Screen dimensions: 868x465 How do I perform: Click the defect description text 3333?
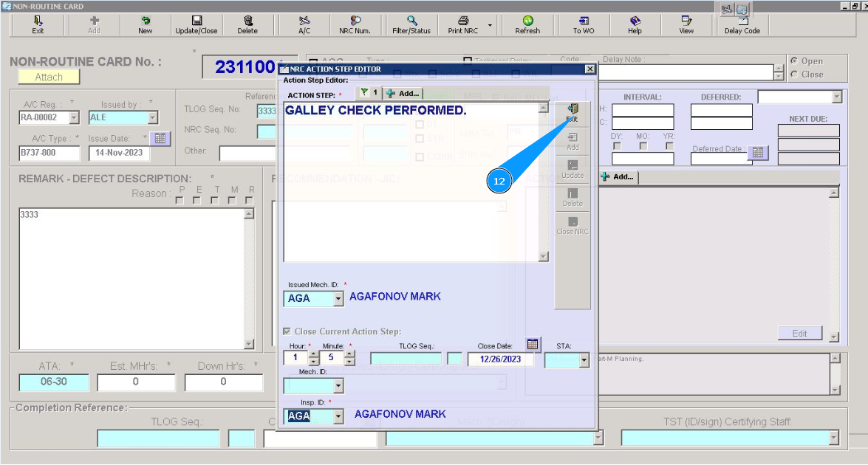tap(30, 215)
